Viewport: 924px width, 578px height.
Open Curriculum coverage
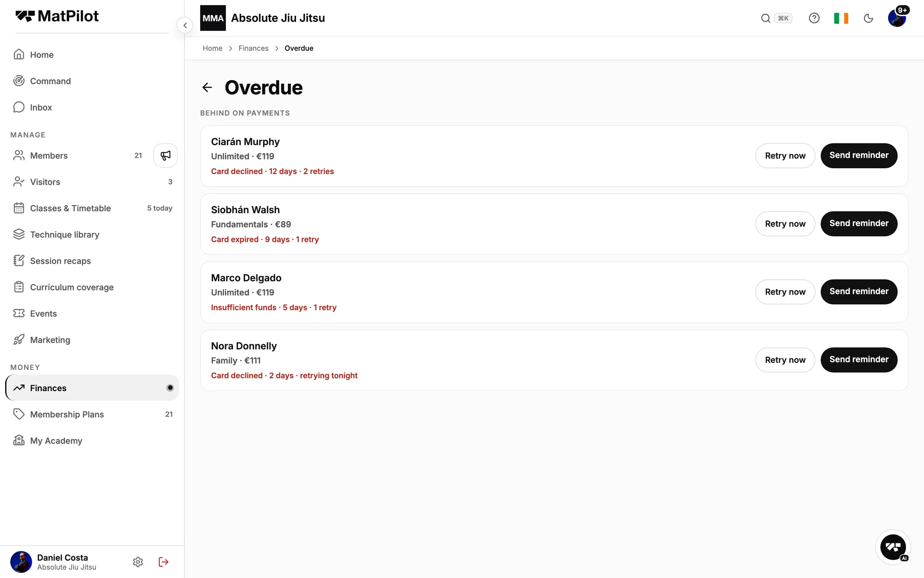[92, 287]
